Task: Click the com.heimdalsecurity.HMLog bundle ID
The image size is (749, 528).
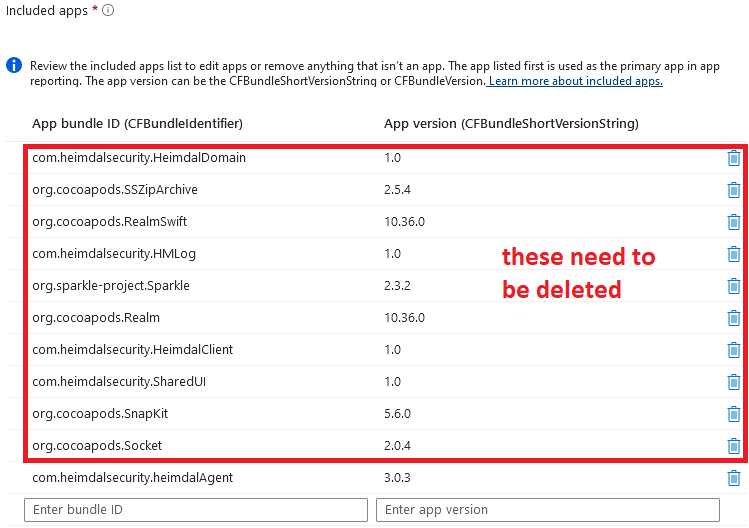Action: click(x=114, y=254)
